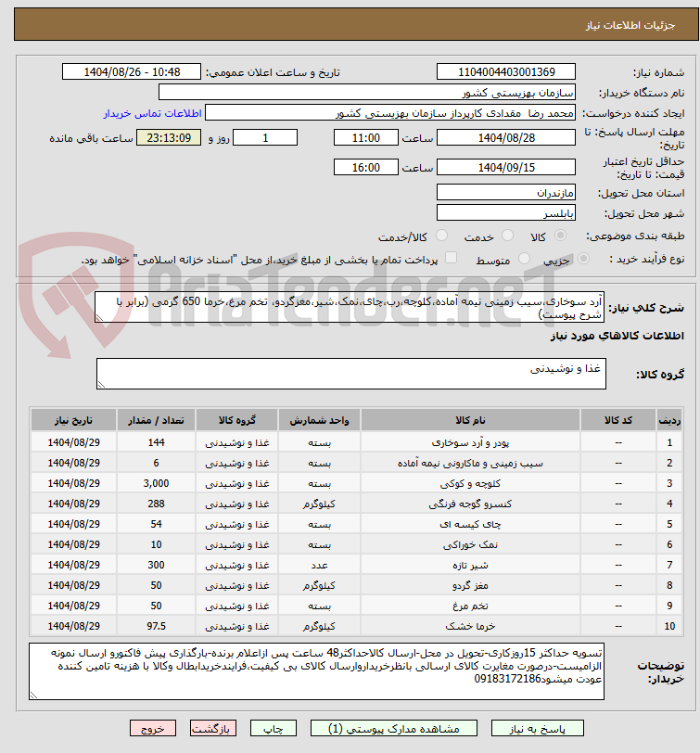Toggle the اسناد خزانه اسلامی payment checkbox
700x753 pixels.
(x=451, y=258)
